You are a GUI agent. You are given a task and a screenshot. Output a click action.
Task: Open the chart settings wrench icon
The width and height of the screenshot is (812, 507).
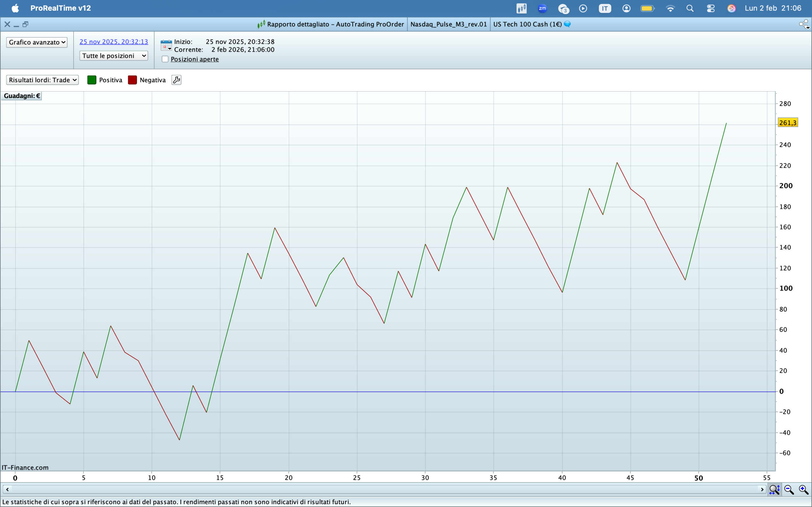[x=176, y=80]
